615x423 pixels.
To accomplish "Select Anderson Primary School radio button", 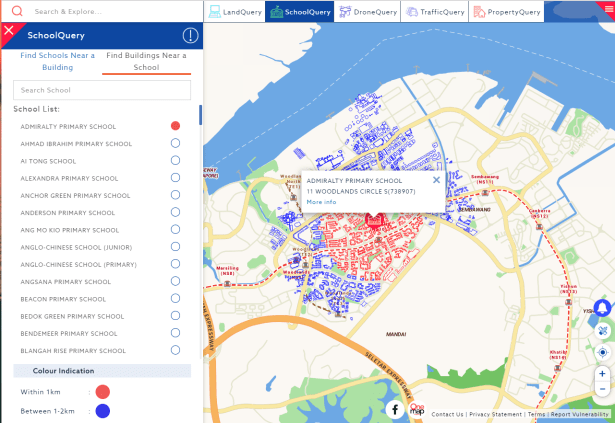I will (x=175, y=212).
